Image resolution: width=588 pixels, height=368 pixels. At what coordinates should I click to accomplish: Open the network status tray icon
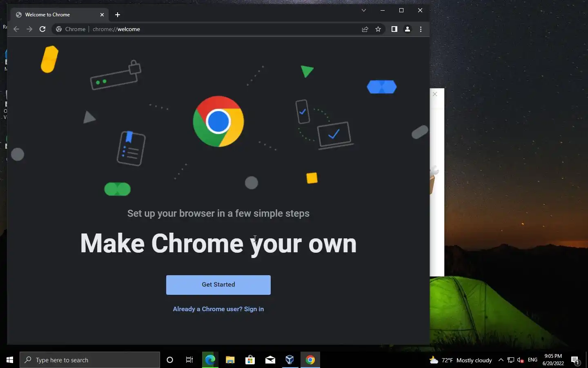click(511, 360)
